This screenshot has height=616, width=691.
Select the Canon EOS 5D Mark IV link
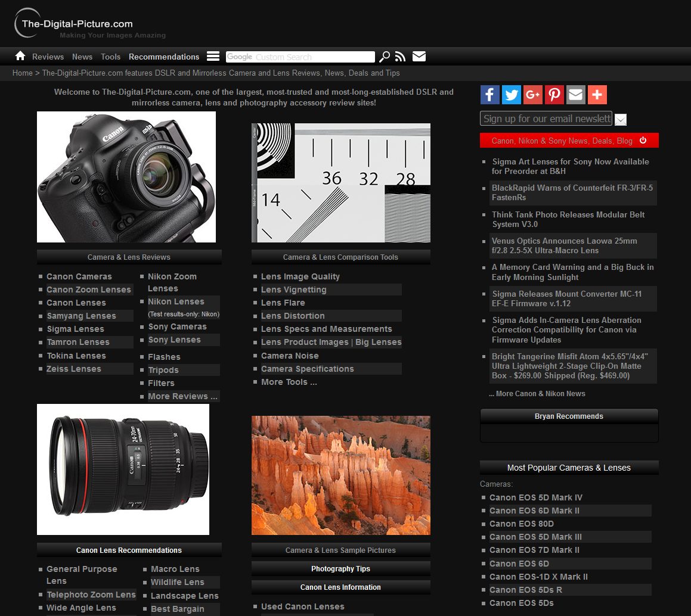535,497
